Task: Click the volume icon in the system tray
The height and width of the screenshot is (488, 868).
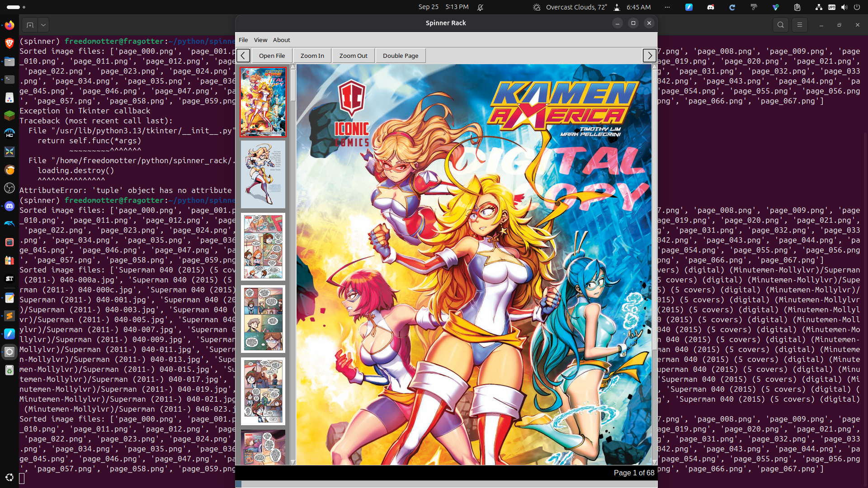Action: tap(844, 7)
